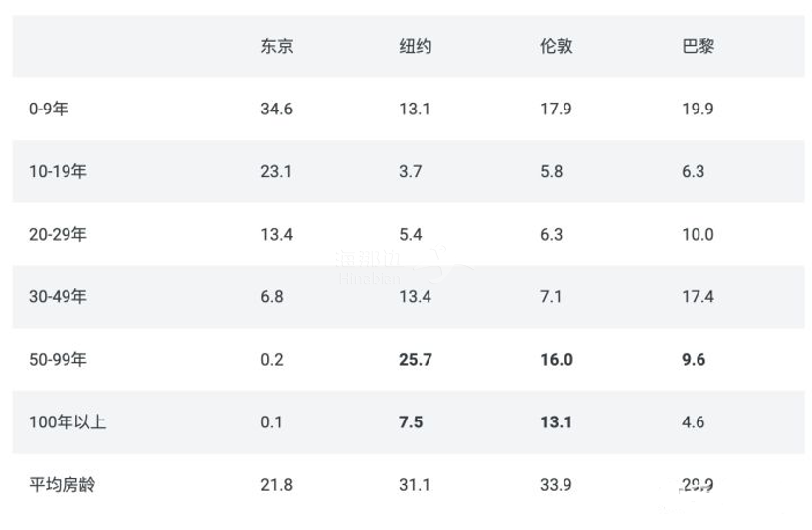The image size is (812, 530).
Task: Click the 17.4 Paris cell
Action: [x=699, y=297]
